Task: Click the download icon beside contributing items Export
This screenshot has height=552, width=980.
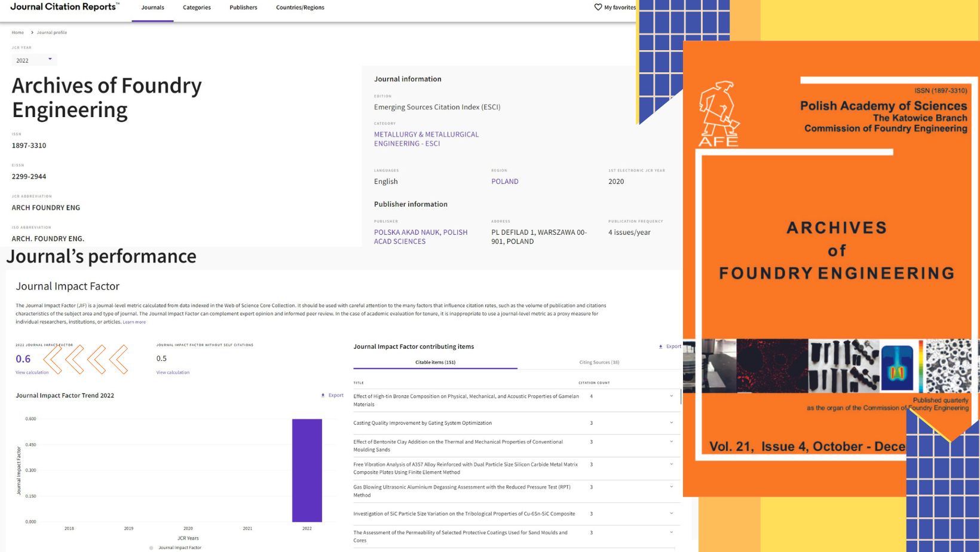Action: [x=660, y=346]
